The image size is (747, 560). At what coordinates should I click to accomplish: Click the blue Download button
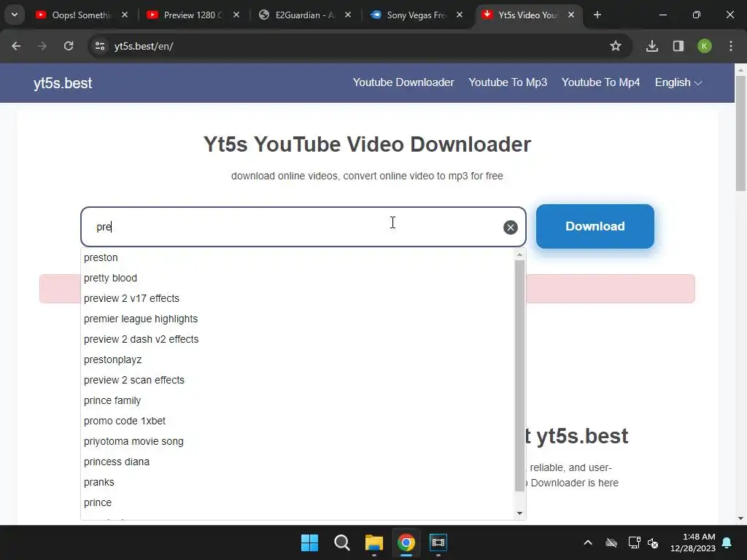[x=595, y=226]
